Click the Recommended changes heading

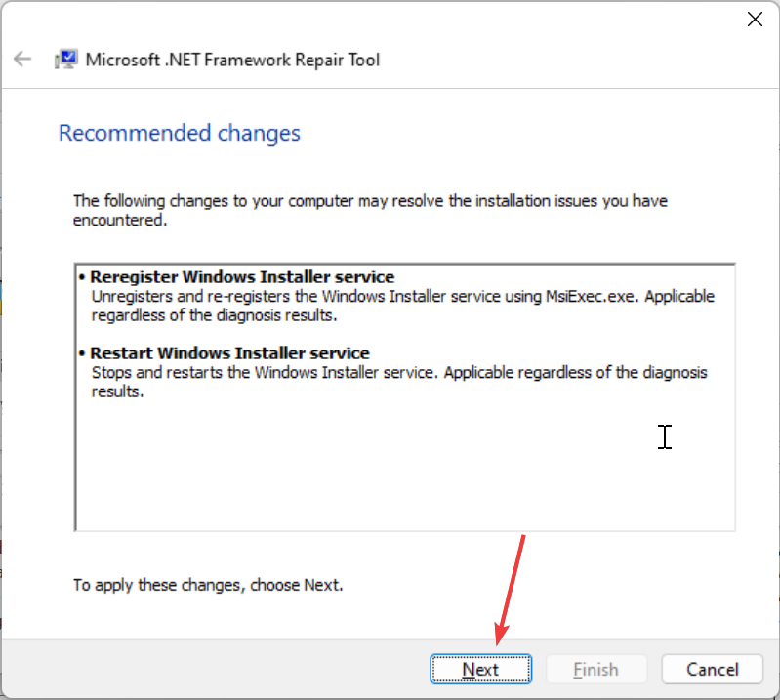pyautogui.click(x=180, y=133)
